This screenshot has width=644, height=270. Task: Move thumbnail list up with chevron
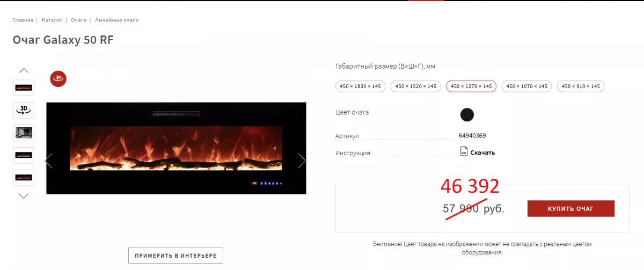[24, 70]
